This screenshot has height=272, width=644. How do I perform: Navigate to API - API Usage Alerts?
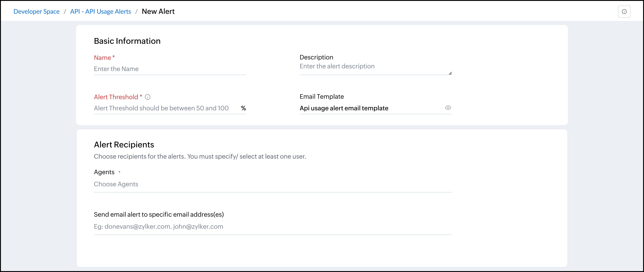pos(101,12)
